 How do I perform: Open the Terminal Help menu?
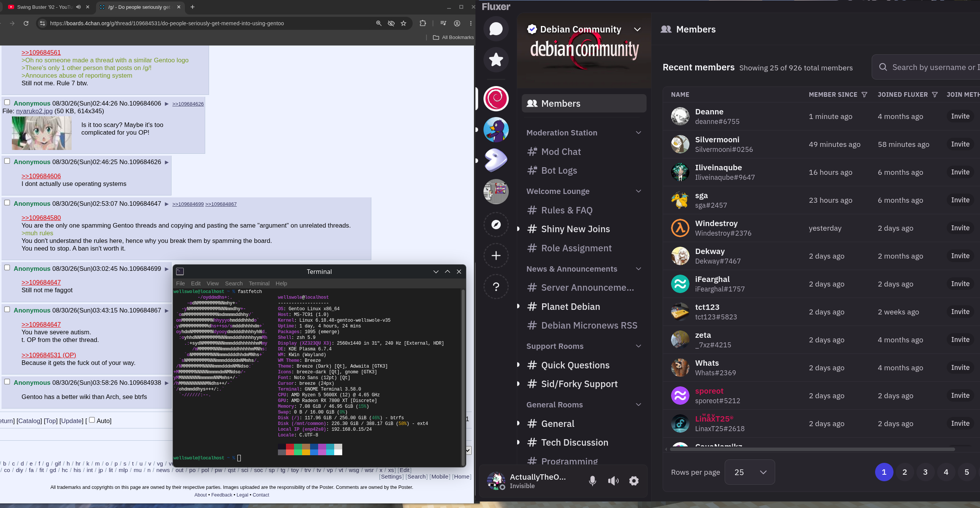(281, 283)
